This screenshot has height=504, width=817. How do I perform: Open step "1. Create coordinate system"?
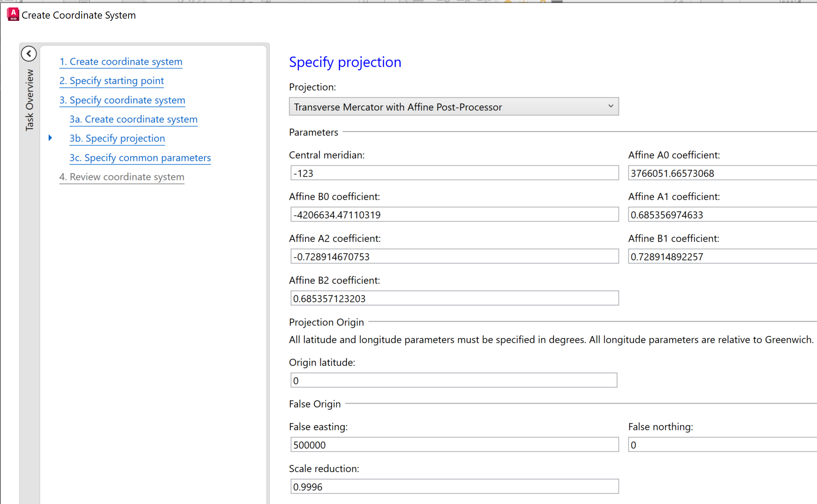pos(121,61)
